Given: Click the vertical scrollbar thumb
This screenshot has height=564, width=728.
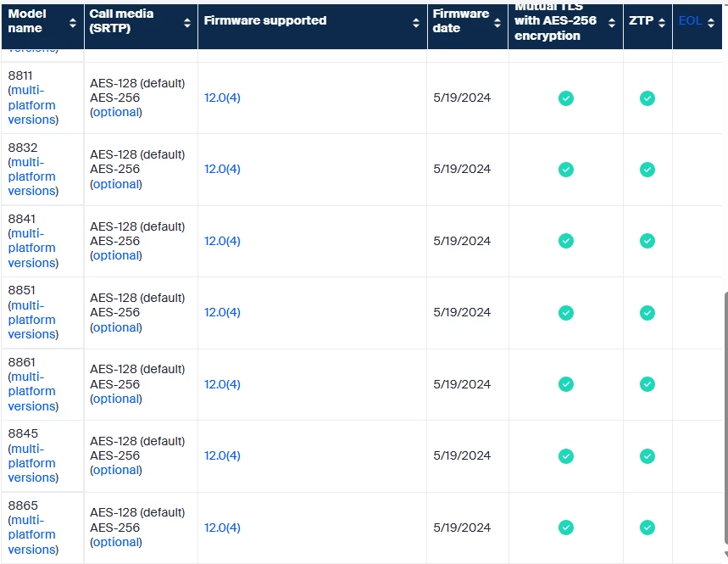Looking at the screenshot, I should 725,417.
